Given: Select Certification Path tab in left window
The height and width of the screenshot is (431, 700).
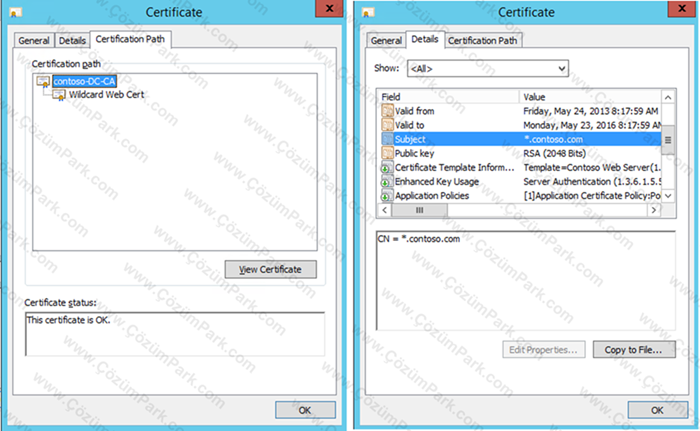Looking at the screenshot, I should 130,39.
